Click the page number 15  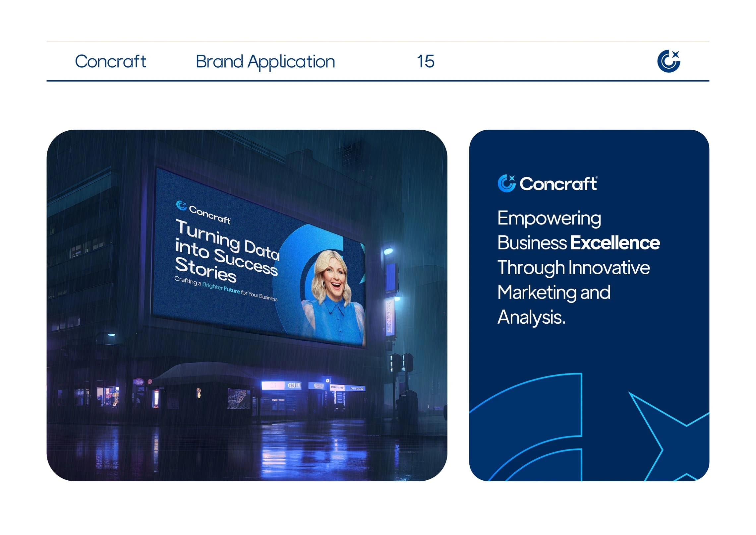point(425,62)
